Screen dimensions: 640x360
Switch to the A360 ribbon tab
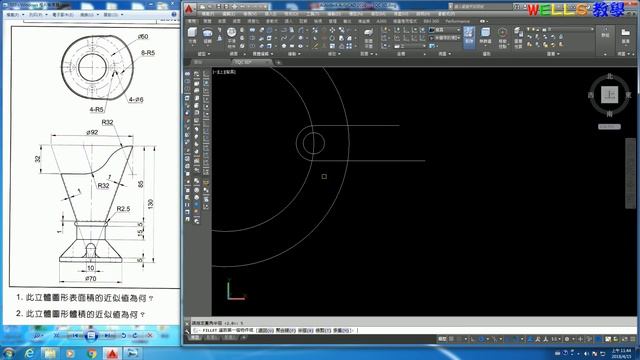click(x=381, y=21)
